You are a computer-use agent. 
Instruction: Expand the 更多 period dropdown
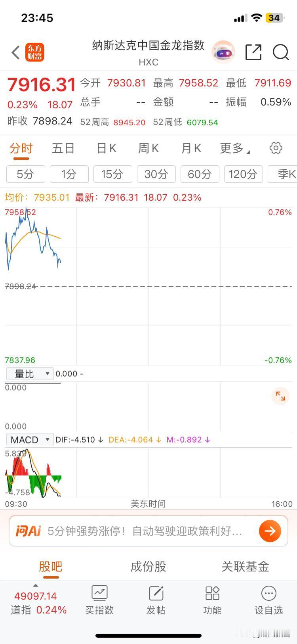(234, 148)
